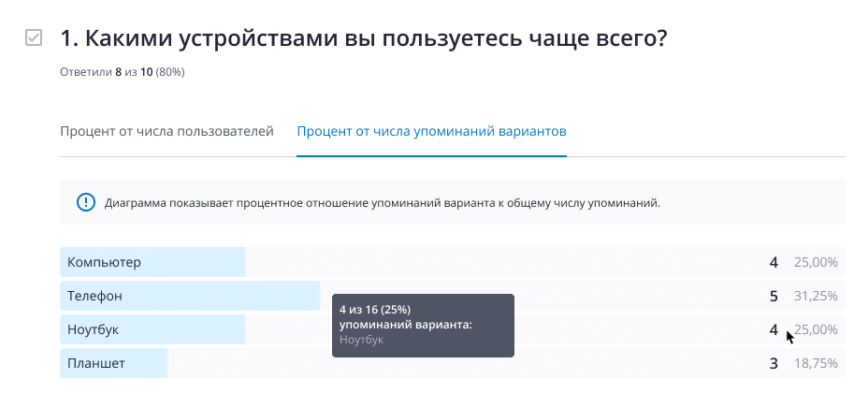This screenshot has width=868, height=408.
Task: Click the checkbox icon beside question 1
Action: [34, 37]
